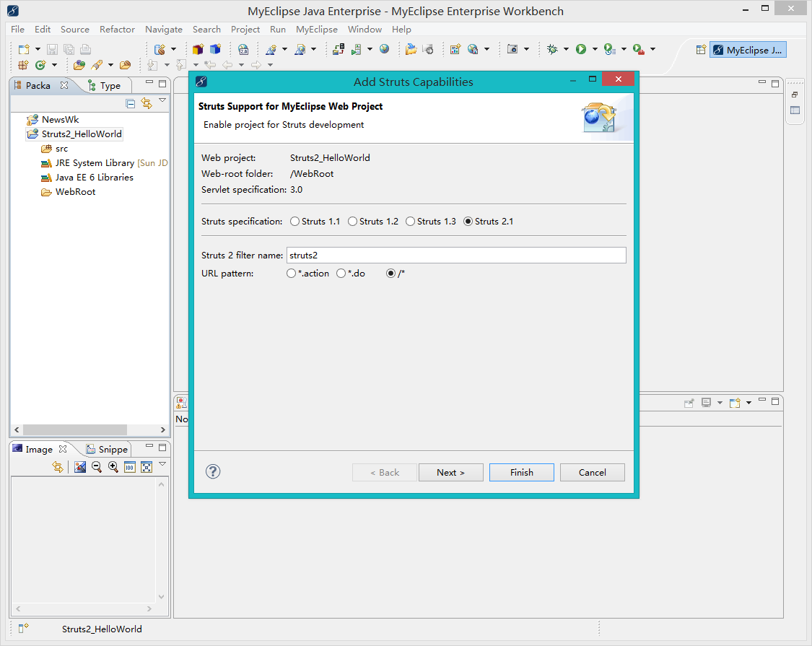Click Link with Editor in Package Explorer
This screenshot has width=812, height=646.
(x=147, y=104)
